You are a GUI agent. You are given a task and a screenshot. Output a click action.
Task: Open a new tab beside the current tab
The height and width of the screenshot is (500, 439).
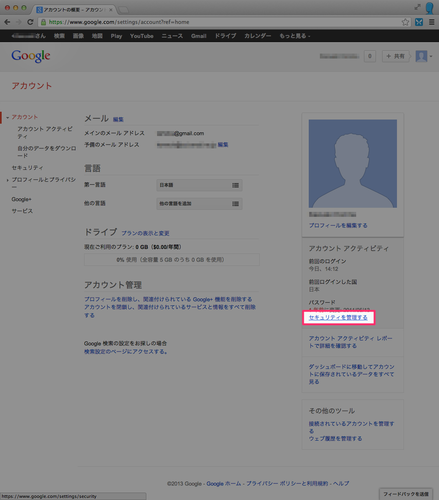(x=124, y=10)
